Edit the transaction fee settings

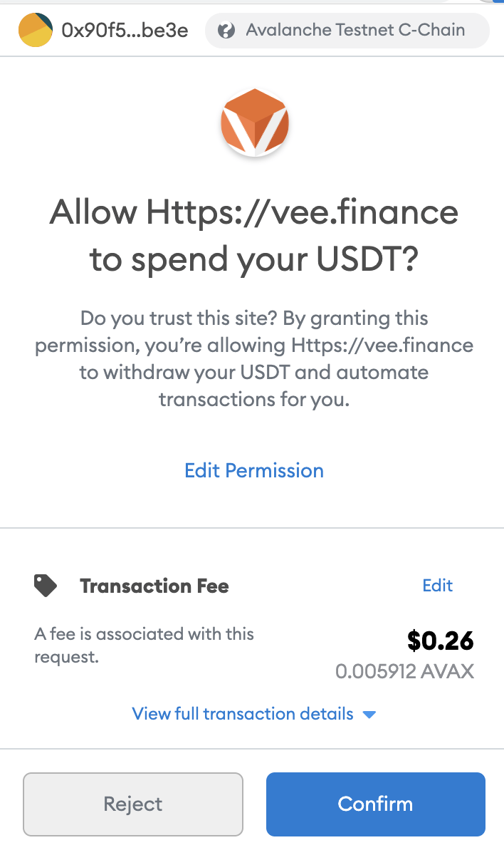(437, 585)
